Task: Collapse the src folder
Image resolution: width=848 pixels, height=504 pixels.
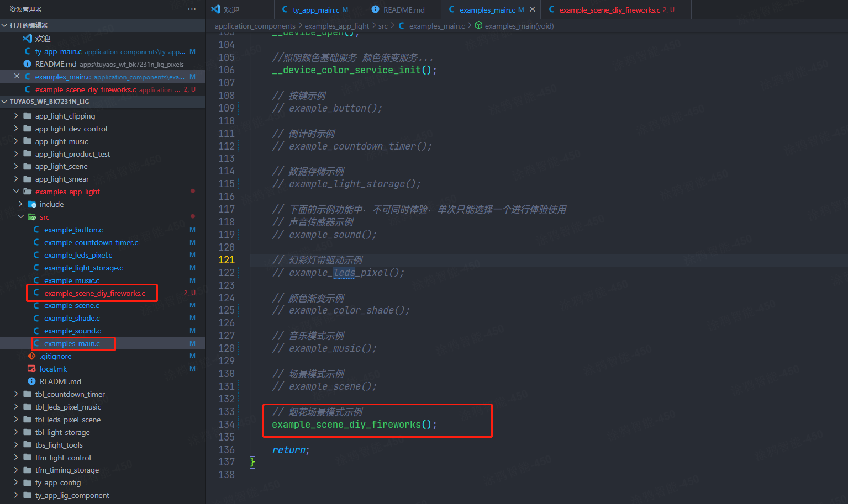Action: [20, 217]
